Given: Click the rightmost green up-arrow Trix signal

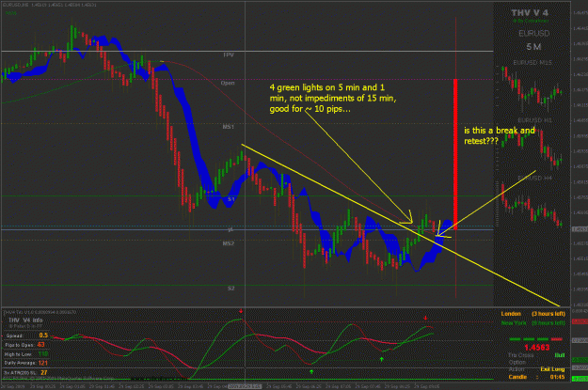Looking at the screenshot, I should 382,359.
